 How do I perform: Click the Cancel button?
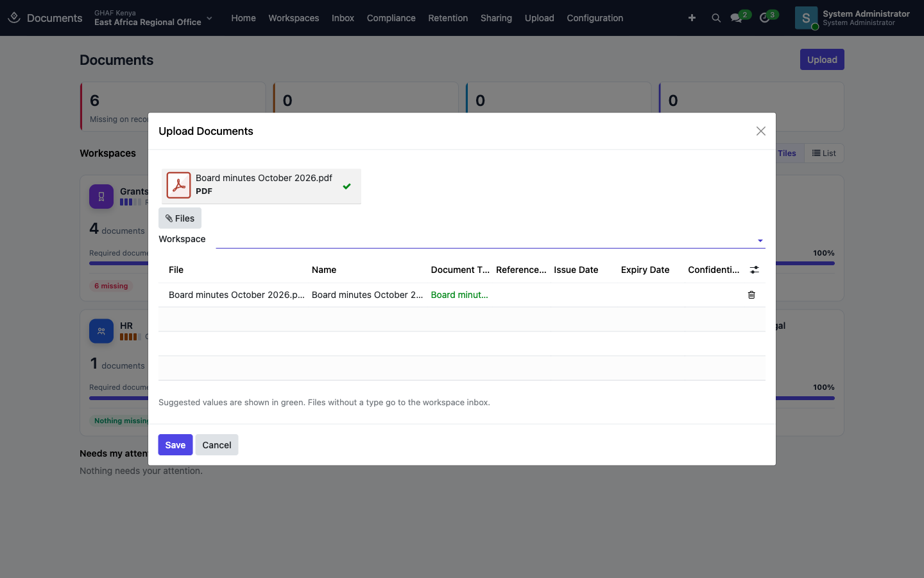(x=217, y=445)
